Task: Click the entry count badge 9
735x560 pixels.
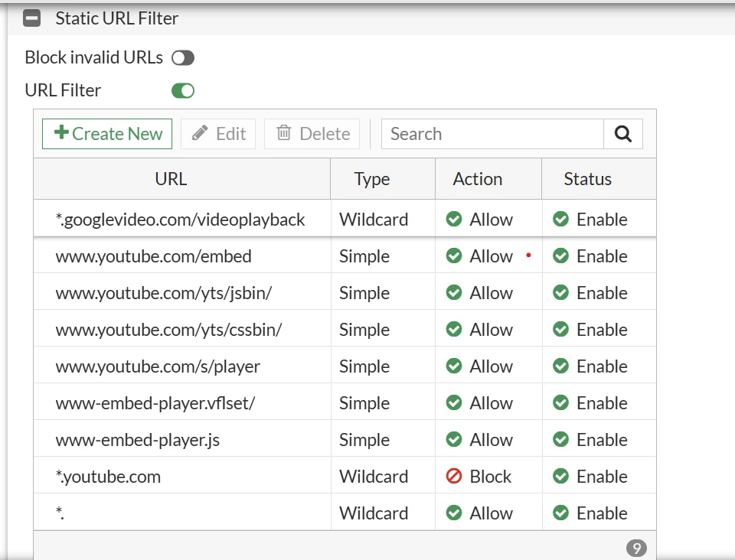Action: coord(636,548)
